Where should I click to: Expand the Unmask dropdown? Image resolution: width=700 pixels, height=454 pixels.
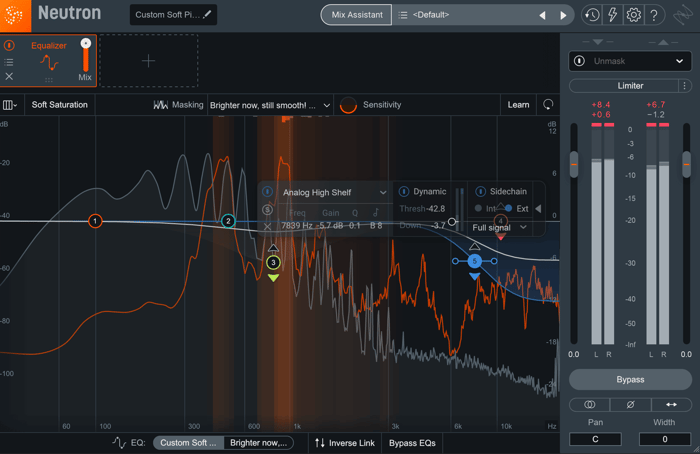pyautogui.click(x=679, y=61)
